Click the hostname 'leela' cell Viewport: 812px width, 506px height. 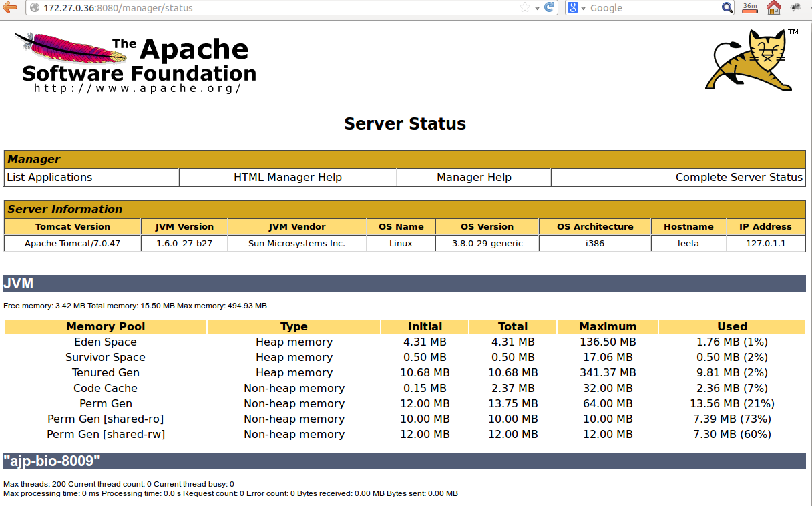[688, 243]
